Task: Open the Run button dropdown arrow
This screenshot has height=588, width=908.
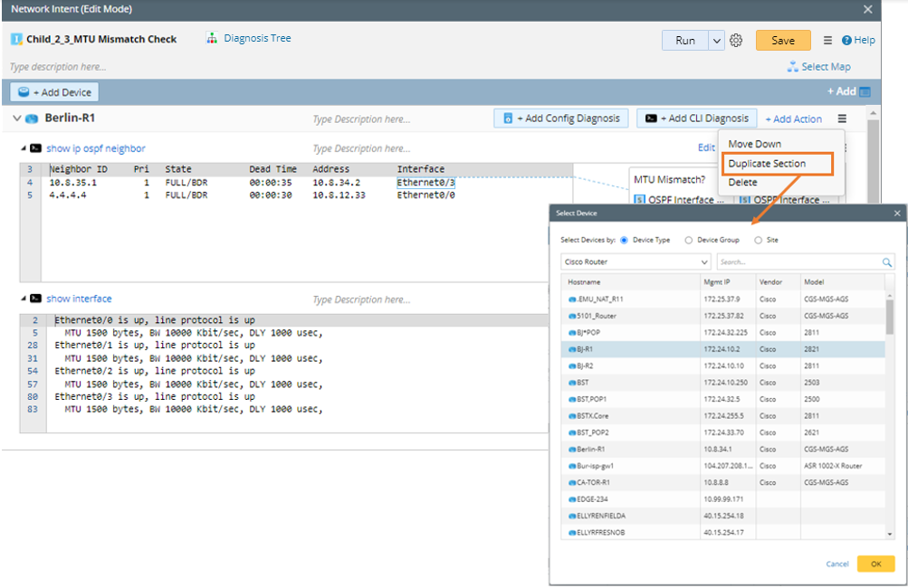Action: tap(716, 41)
